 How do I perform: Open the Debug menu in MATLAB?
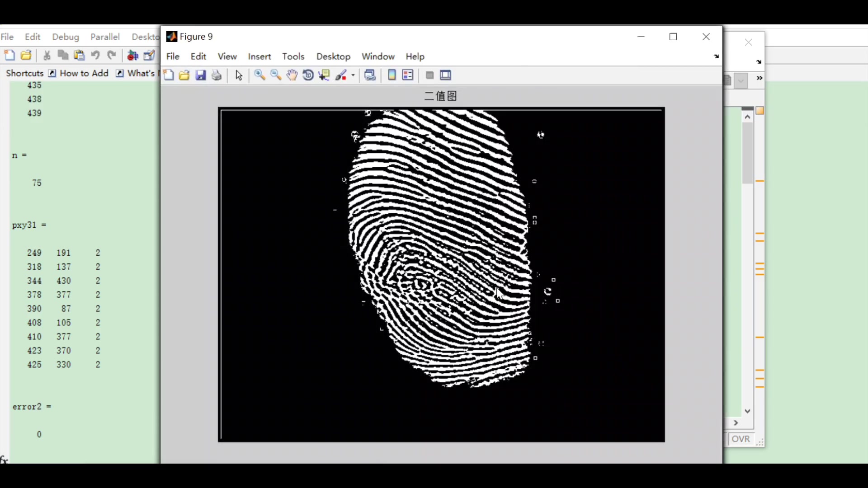(x=66, y=37)
